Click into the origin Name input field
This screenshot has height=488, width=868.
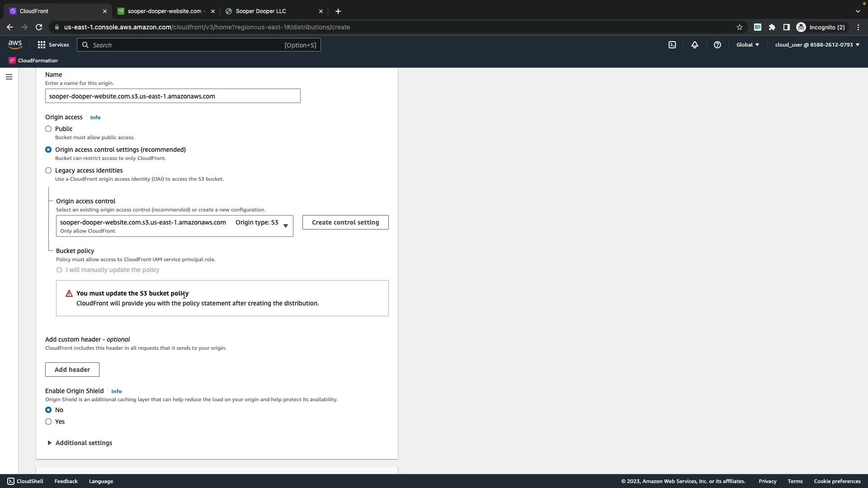[172, 96]
